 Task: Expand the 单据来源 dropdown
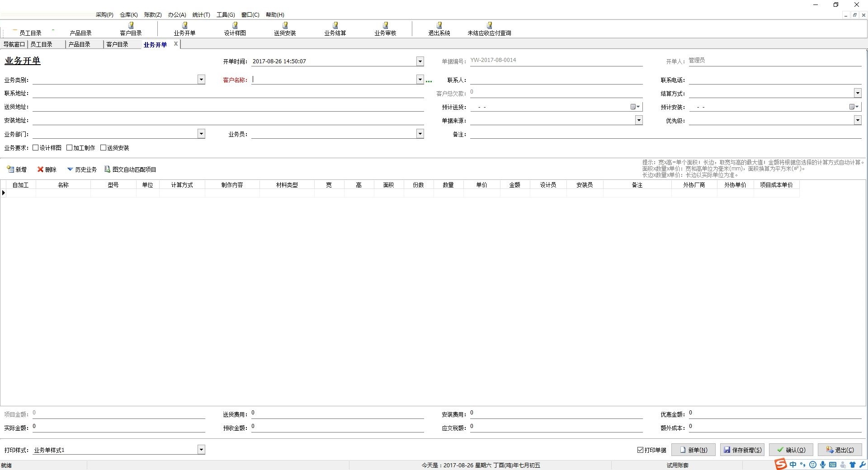tap(639, 120)
